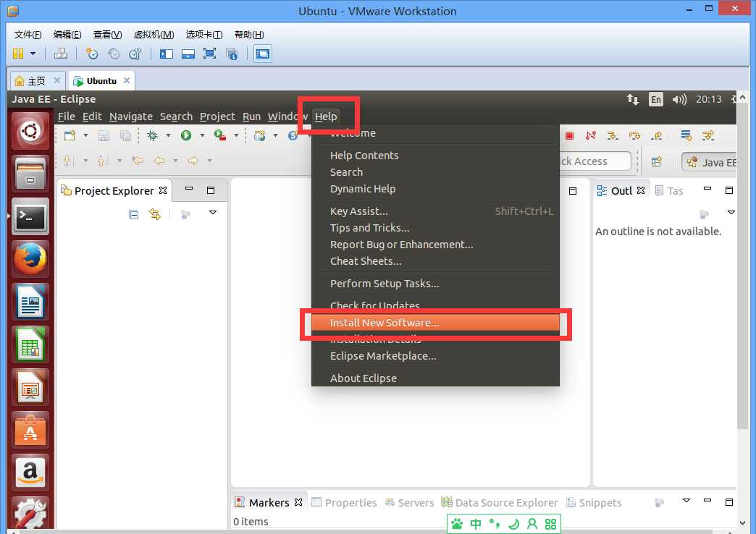Switch to the Data Source Explorer tab
The image size is (756, 534).
pyautogui.click(x=500, y=503)
